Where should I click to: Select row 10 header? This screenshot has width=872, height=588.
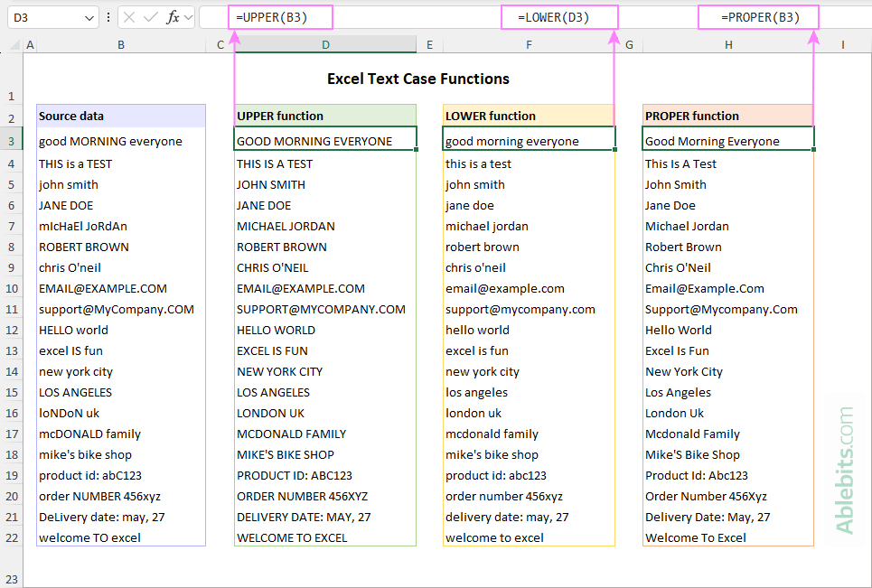tap(12, 289)
